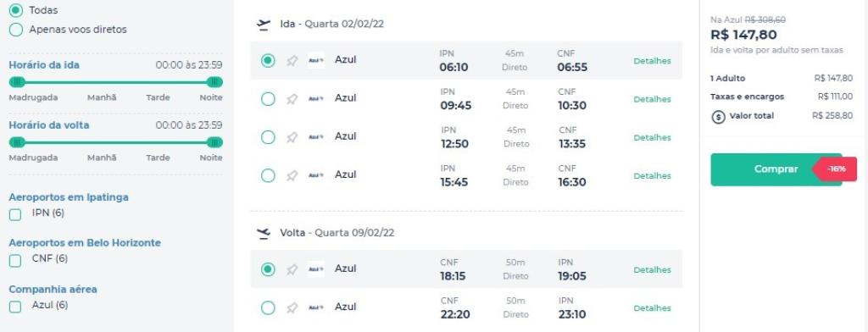Pin the 18:15 Azul return flight
868x332 pixels.
tap(292, 269)
